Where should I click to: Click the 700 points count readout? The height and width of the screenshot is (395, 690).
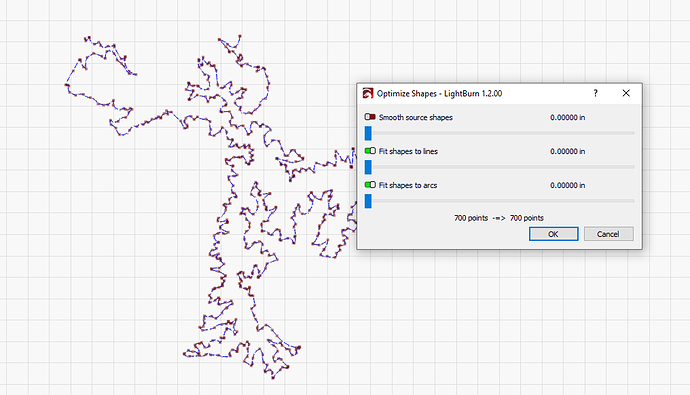499,218
